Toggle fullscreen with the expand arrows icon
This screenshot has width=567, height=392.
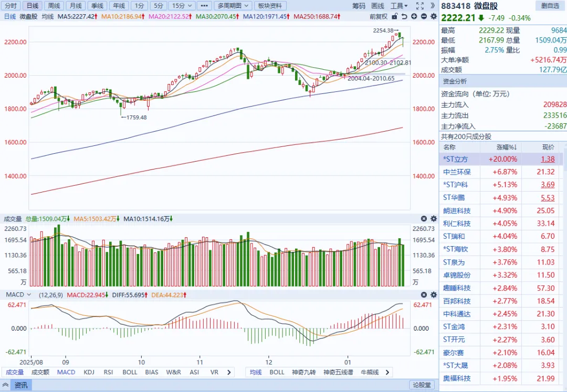pos(420,6)
